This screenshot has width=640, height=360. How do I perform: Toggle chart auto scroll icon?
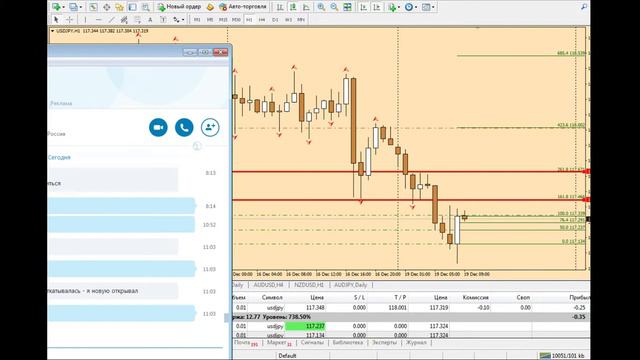point(364,7)
